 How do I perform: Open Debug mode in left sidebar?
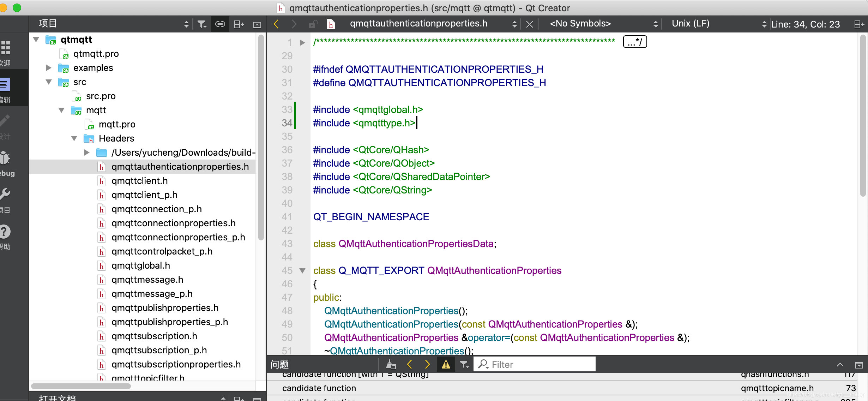[6, 163]
